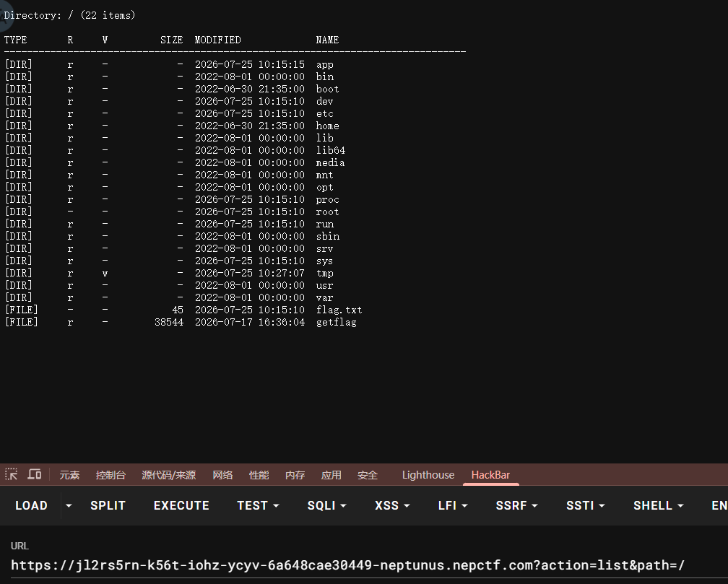Click the size value '38544'
Image resolution: width=728 pixels, height=584 pixels.
tap(169, 322)
